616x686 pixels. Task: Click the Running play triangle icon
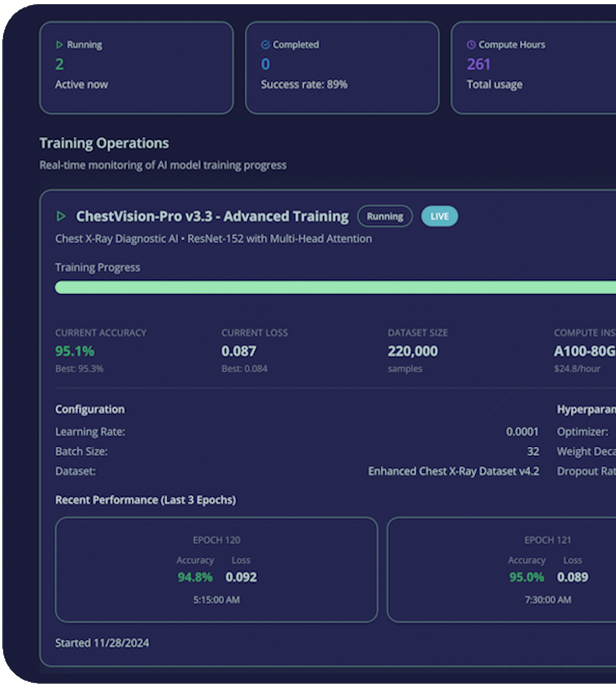coord(60,45)
